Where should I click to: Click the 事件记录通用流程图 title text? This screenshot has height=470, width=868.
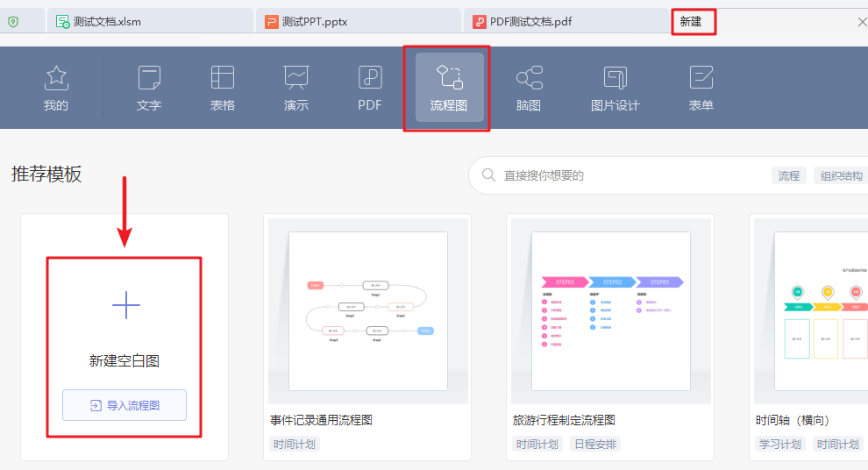[321, 420]
